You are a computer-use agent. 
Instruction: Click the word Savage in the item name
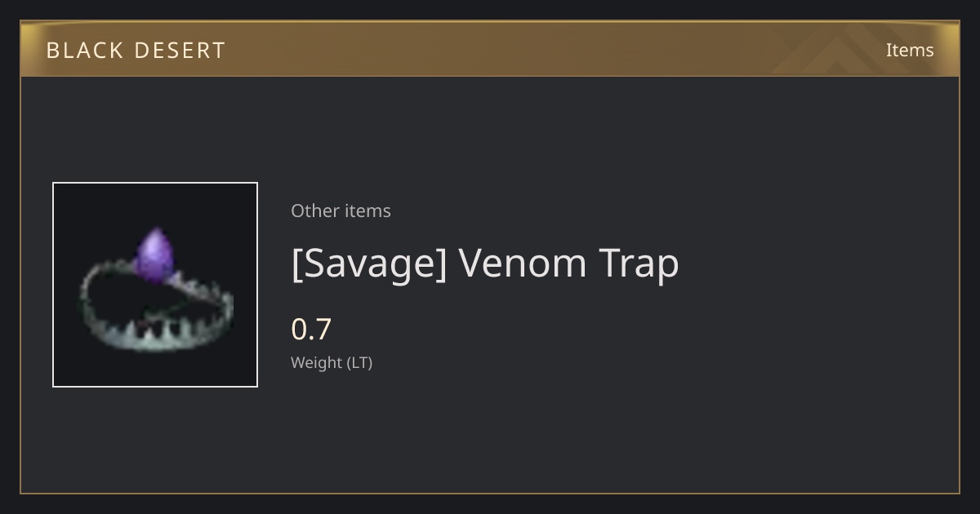click(x=370, y=264)
